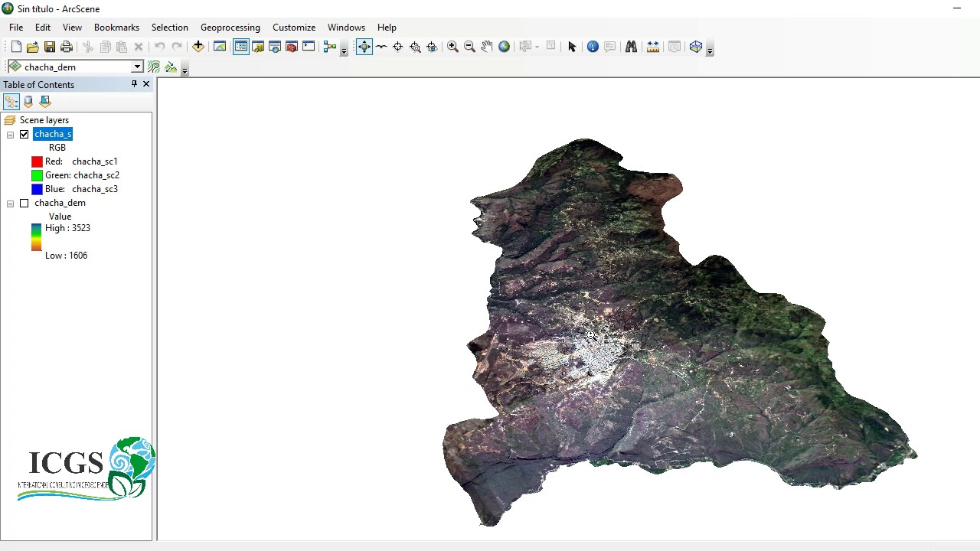The image size is (980, 551).
Task: Click the 'Low : 1606' label
Action: (66, 256)
